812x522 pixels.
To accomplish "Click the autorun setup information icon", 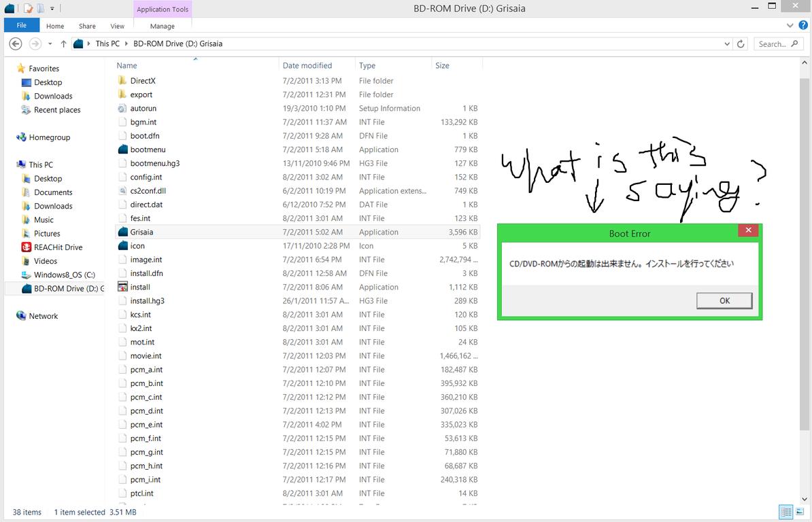I will click(122, 108).
